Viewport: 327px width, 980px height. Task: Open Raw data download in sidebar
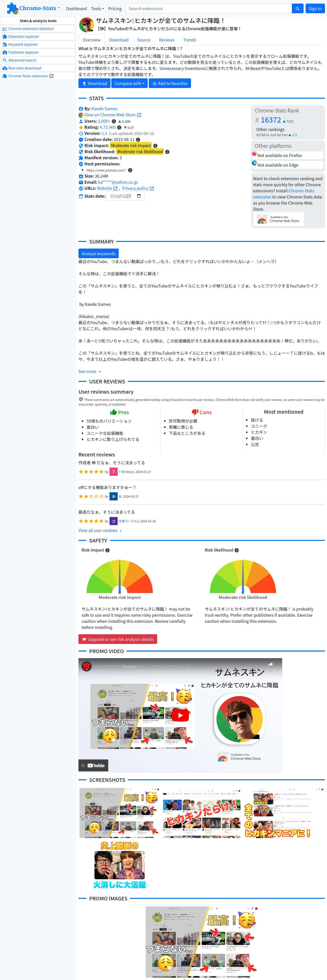point(38,68)
